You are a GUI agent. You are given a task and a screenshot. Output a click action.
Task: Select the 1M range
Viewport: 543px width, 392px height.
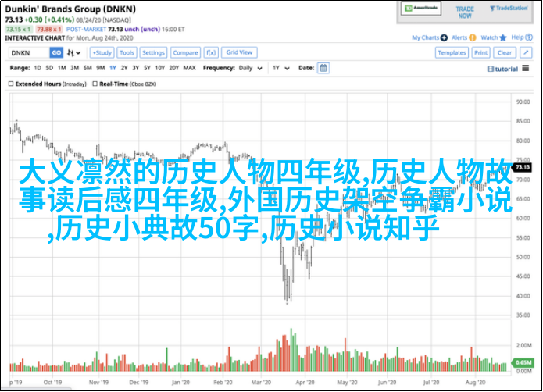[x=62, y=68]
